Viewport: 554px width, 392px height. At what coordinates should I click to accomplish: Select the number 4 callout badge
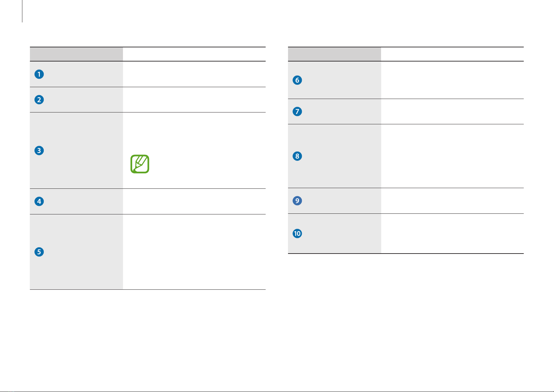click(39, 201)
